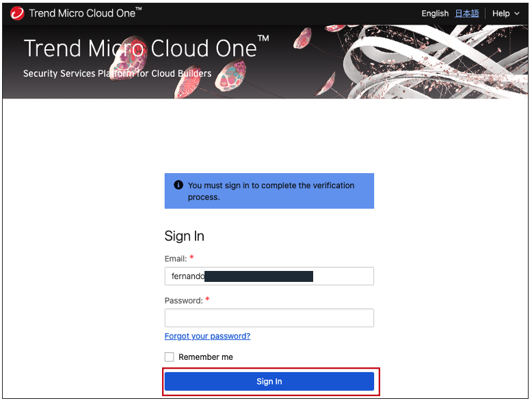The image size is (532, 403).
Task: Focus the Email input field
Action: coord(269,276)
